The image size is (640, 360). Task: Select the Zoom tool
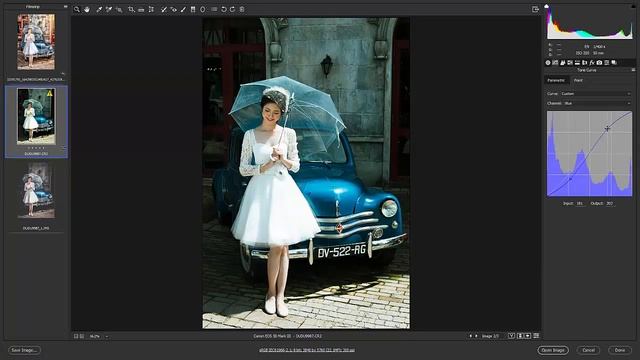coord(77,9)
